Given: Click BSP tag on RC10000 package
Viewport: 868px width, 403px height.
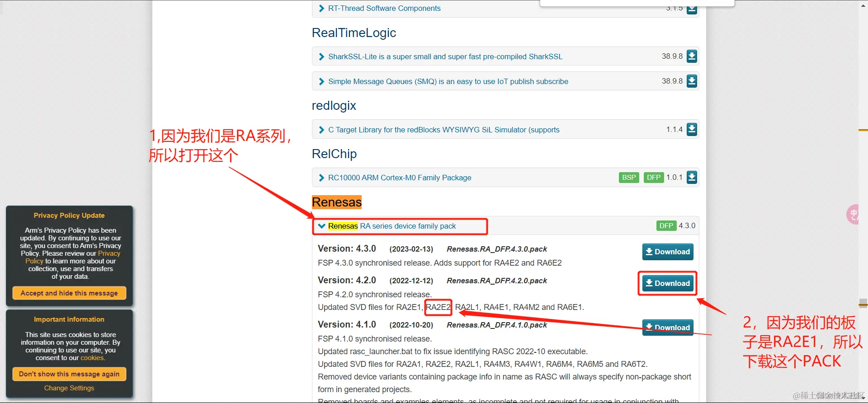Looking at the screenshot, I should pos(629,178).
